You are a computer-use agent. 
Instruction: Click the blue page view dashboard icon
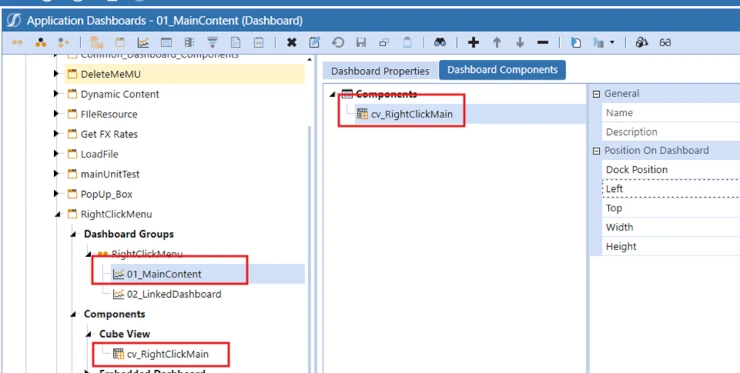click(576, 42)
